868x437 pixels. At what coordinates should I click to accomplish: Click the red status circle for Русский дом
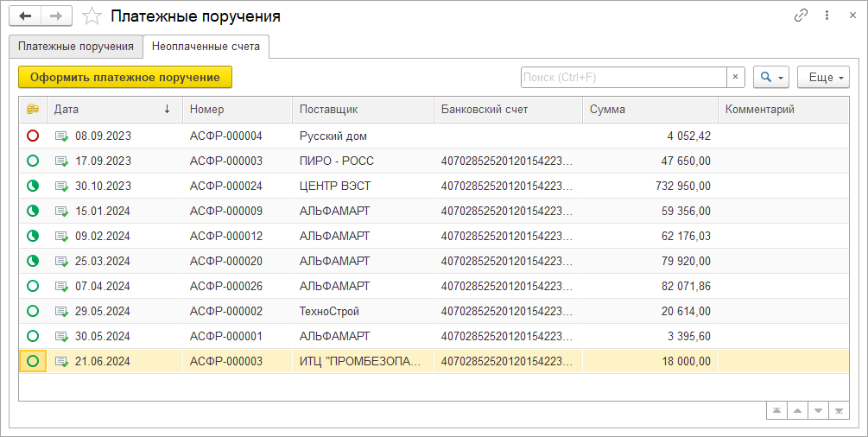(33, 136)
